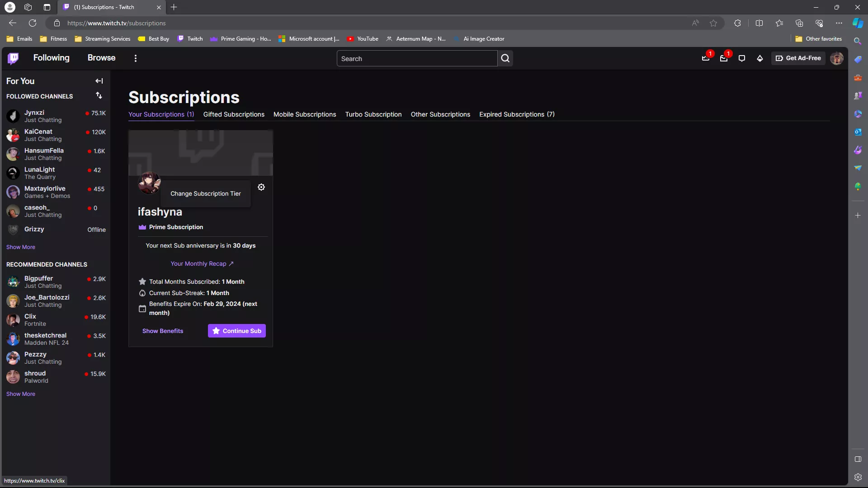This screenshot has height=488, width=868.
Task: Open the Expired Subscriptions tab
Action: click(517, 114)
